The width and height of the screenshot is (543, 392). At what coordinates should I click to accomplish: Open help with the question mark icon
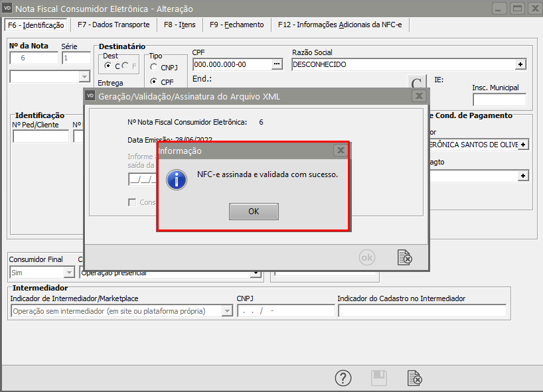(343, 378)
